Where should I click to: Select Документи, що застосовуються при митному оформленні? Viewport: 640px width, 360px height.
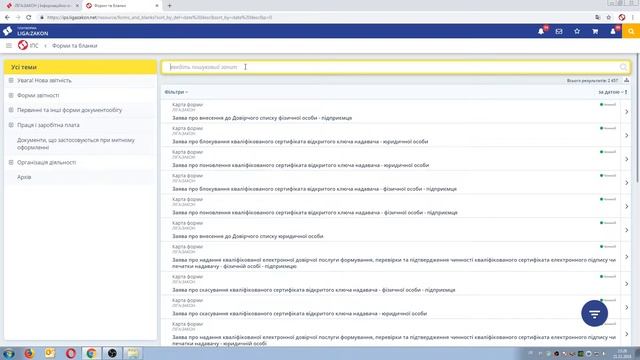[x=76, y=144]
